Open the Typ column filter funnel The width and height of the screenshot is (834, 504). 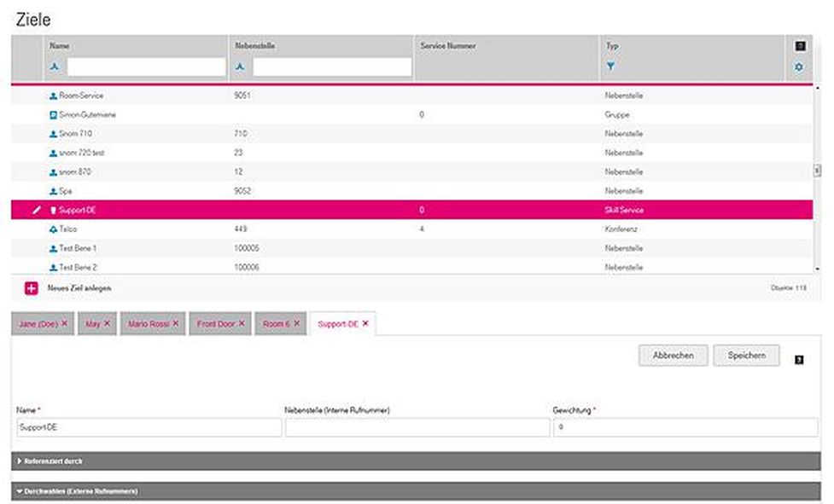[x=610, y=66]
